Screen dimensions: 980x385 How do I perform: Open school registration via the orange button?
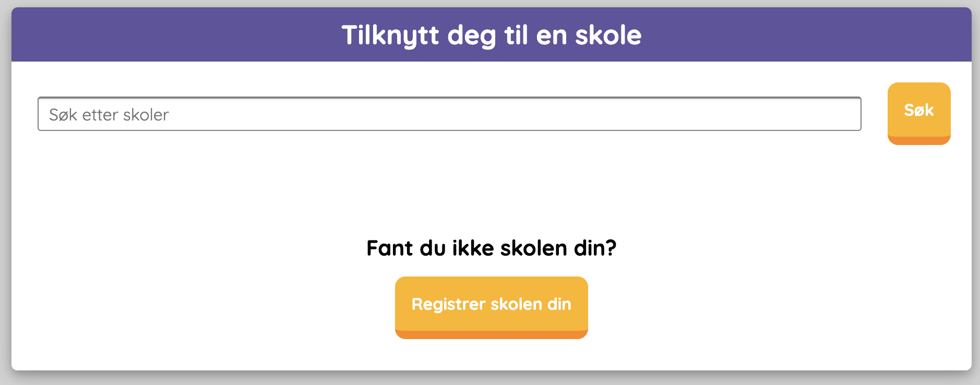(x=491, y=305)
